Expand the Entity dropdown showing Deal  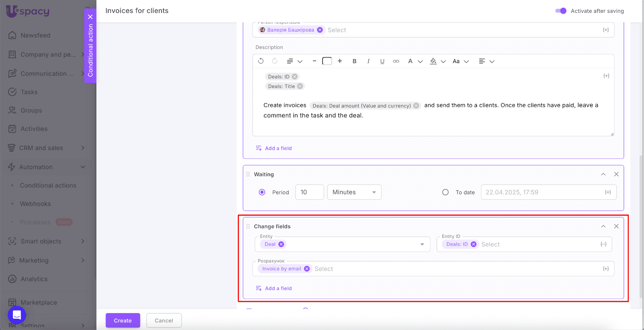tap(422, 244)
